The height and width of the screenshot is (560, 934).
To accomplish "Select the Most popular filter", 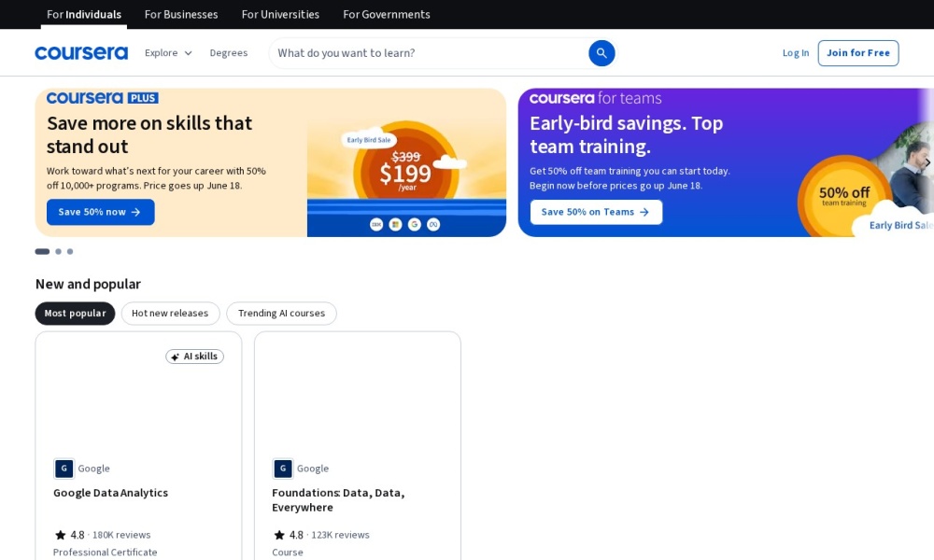I will point(75,313).
